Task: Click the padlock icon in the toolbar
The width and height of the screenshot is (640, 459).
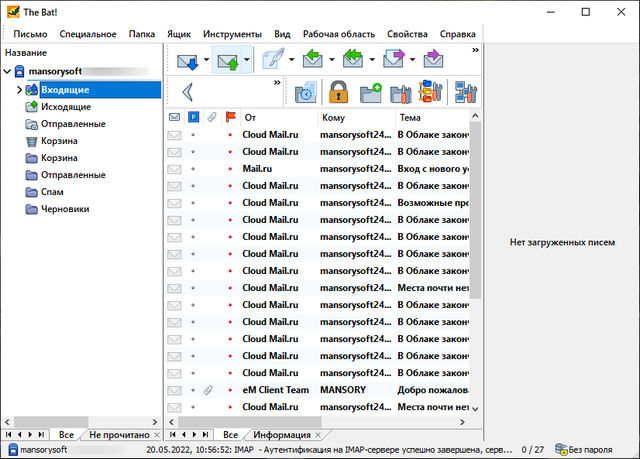Action: [336, 93]
